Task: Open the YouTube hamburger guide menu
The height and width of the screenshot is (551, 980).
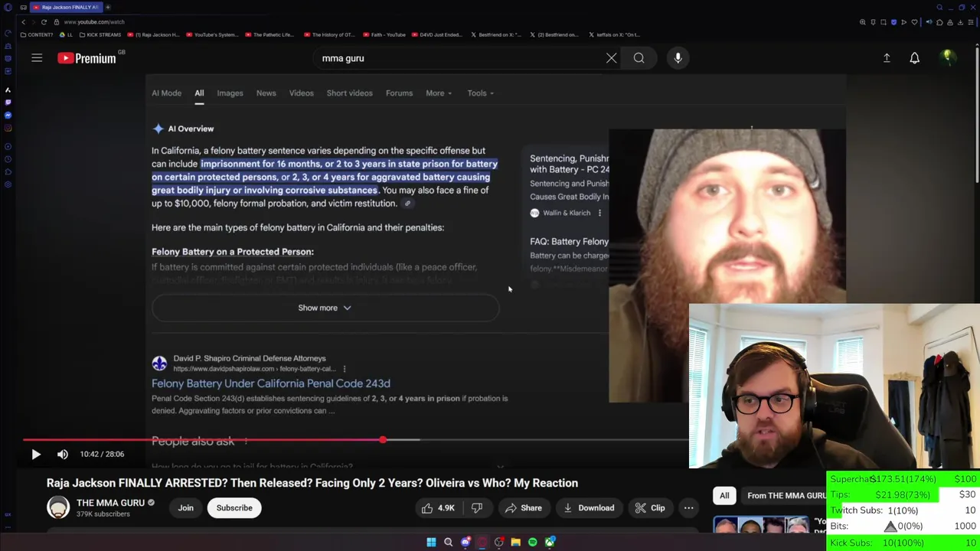Action: (x=37, y=58)
